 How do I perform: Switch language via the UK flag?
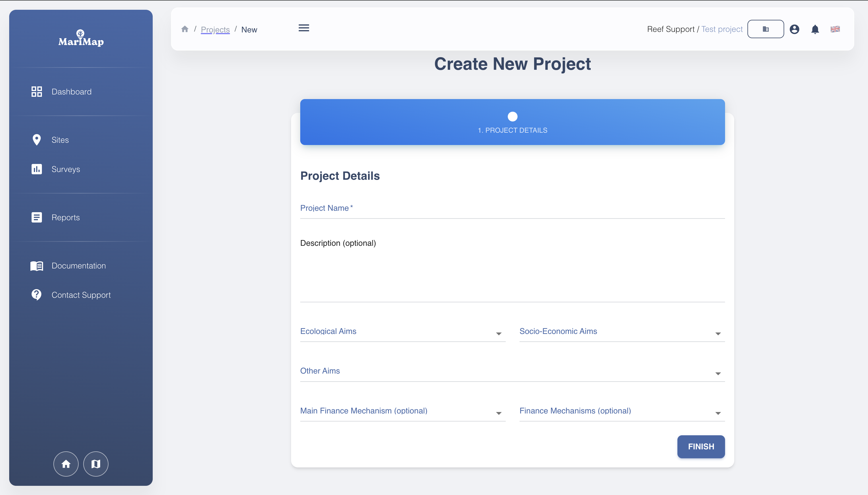pyautogui.click(x=835, y=29)
